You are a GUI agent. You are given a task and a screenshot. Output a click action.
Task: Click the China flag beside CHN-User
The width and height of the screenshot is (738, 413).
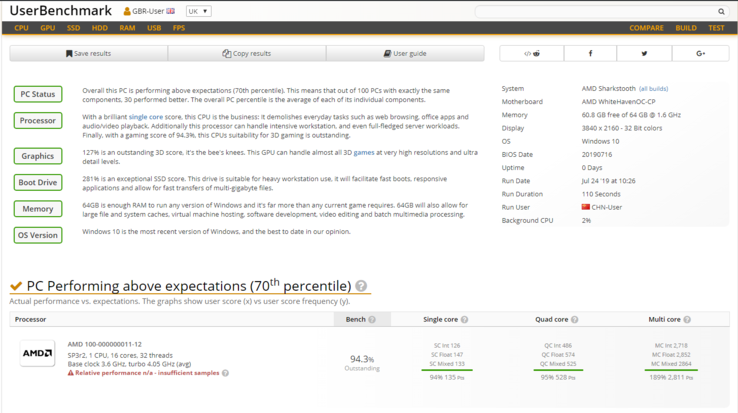pos(586,207)
